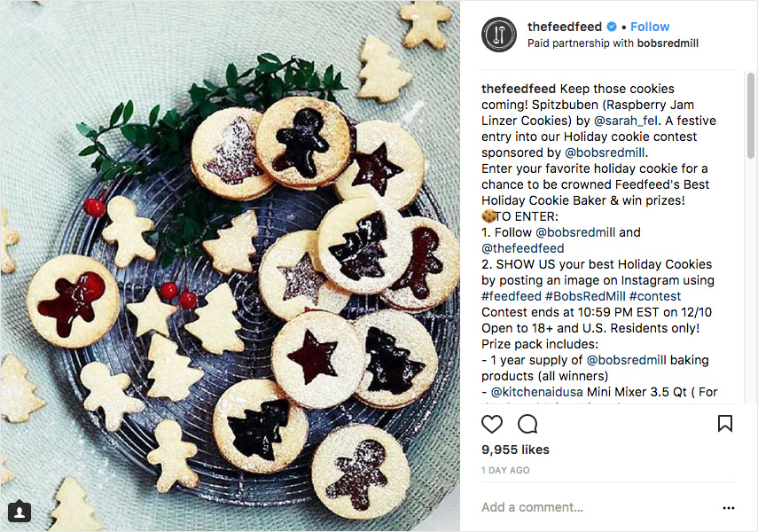Save post with bookmark icon
758x532 pixels.
[725, 423]
